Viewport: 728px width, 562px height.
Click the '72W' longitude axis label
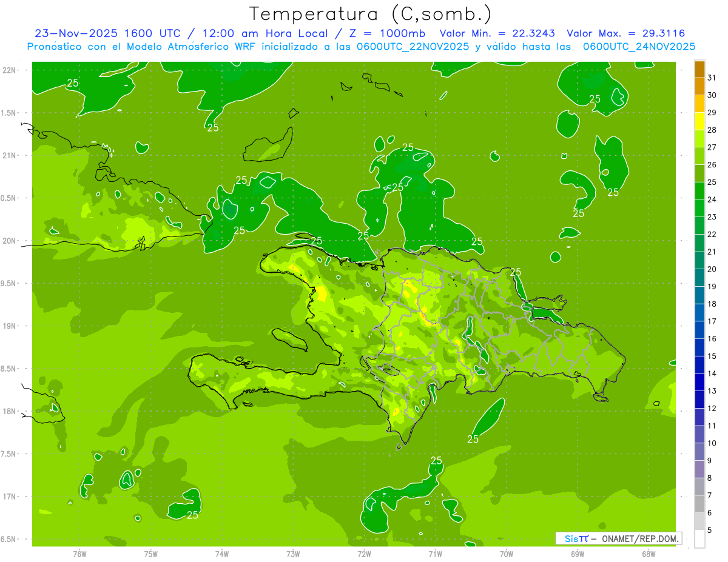click(364, 554)
